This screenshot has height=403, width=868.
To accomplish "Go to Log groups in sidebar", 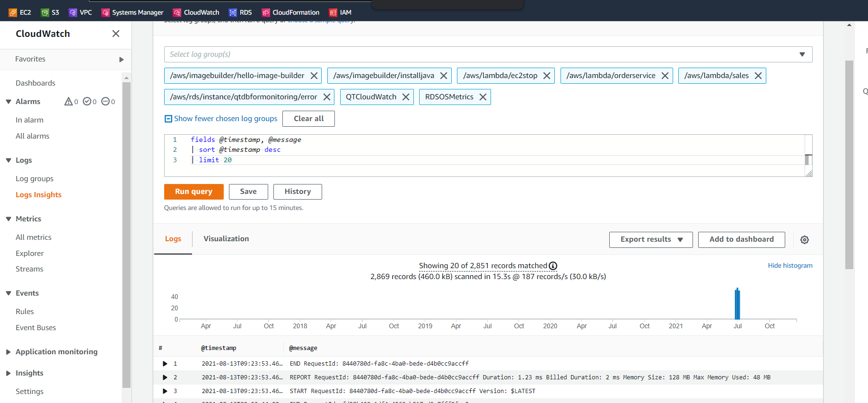I will (x=35, y=179).
